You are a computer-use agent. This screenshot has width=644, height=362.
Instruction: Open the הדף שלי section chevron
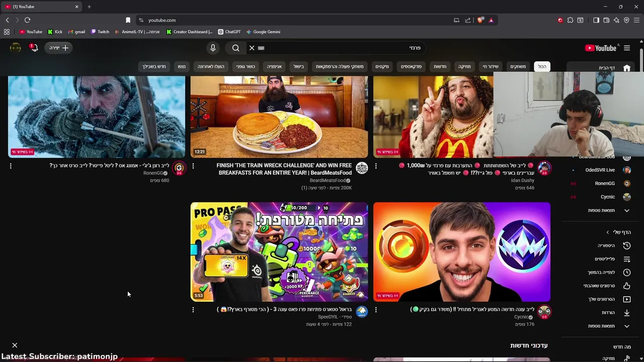(x=607, y=232)
